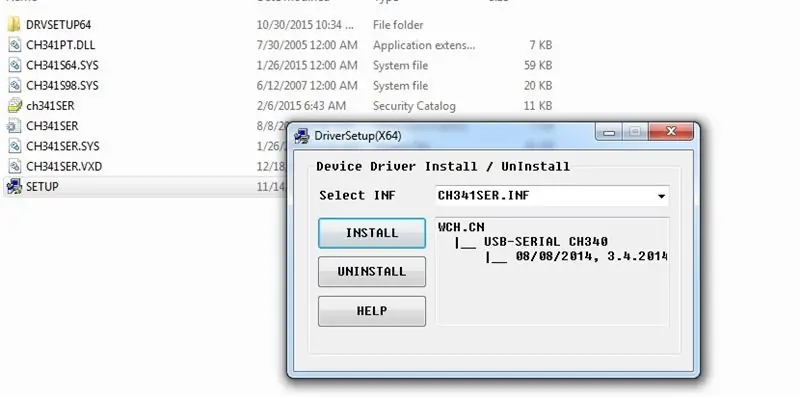This screenshot has width=800, height=397.
Task: Select the CH341PT.DLL file icon
Action: [x=14, y=45]
